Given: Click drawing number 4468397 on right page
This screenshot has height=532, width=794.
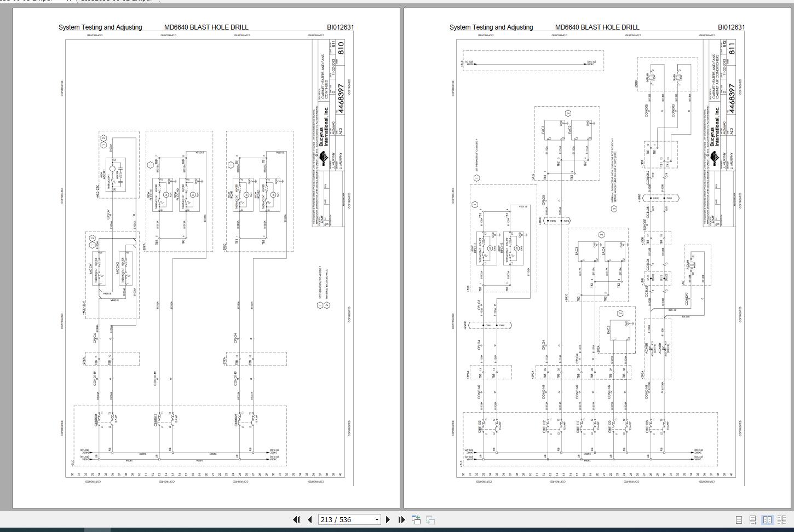Looking at the screenshot, I should pyautogui.click(x=732, y=99).
